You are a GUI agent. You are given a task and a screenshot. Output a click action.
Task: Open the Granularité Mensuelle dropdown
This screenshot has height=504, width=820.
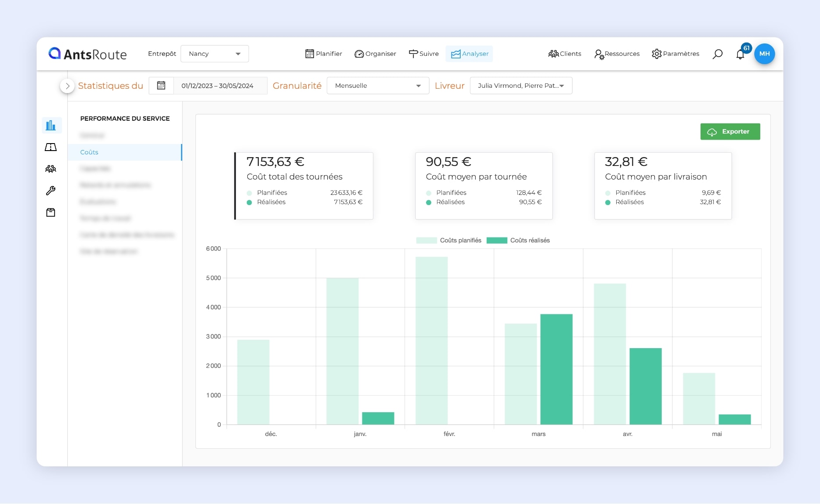(378, 86)
